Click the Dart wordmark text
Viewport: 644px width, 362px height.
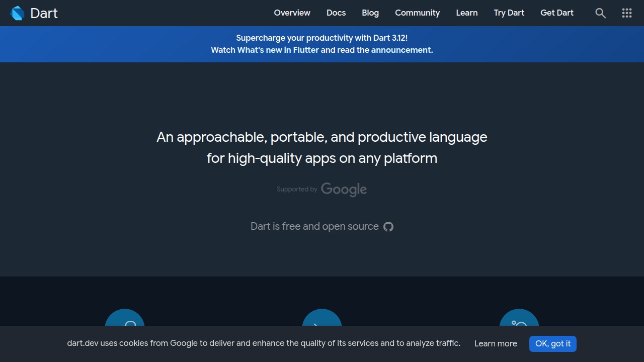[x=44, y=14]
